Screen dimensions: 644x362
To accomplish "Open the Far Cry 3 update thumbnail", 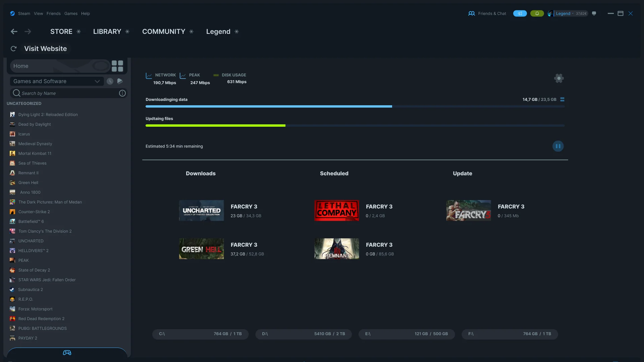I will tap(468, 210).
